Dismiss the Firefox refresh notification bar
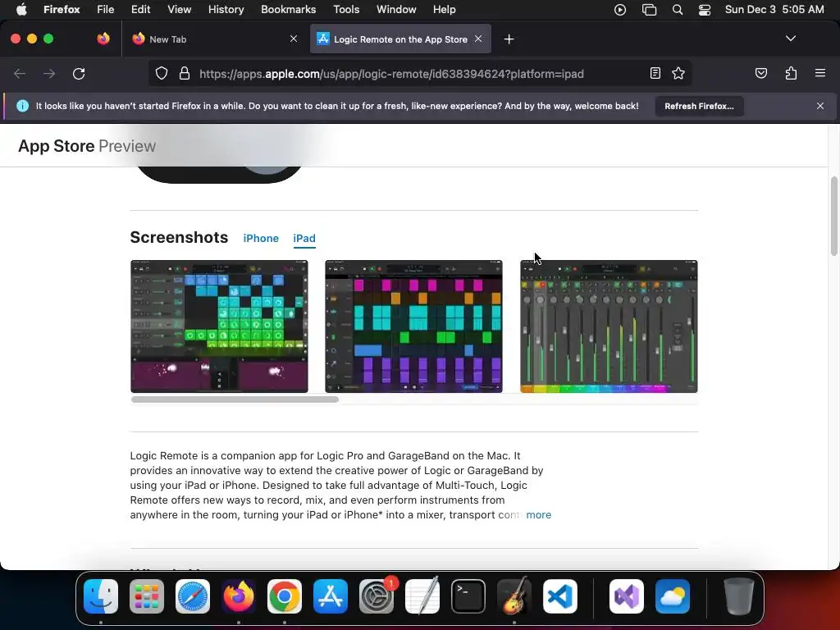 pos(820,106)
